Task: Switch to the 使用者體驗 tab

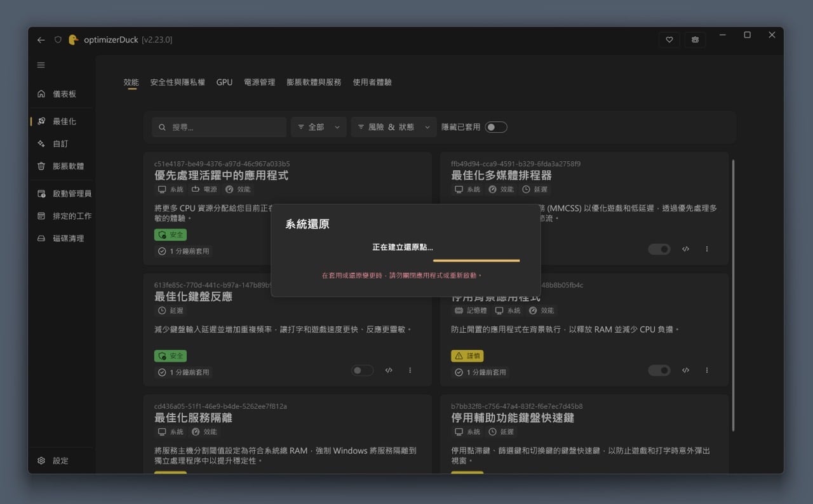Action: click(372, 83)
